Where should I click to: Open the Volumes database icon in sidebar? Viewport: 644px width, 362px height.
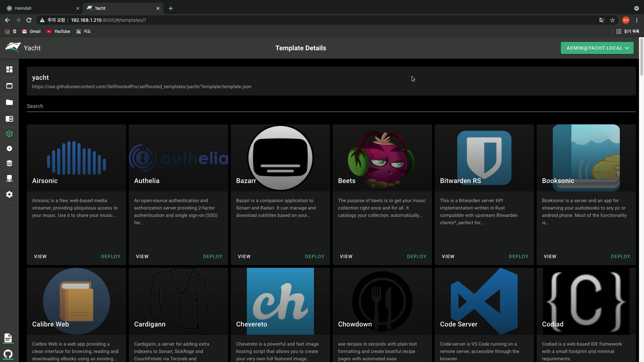click(9, 163)
